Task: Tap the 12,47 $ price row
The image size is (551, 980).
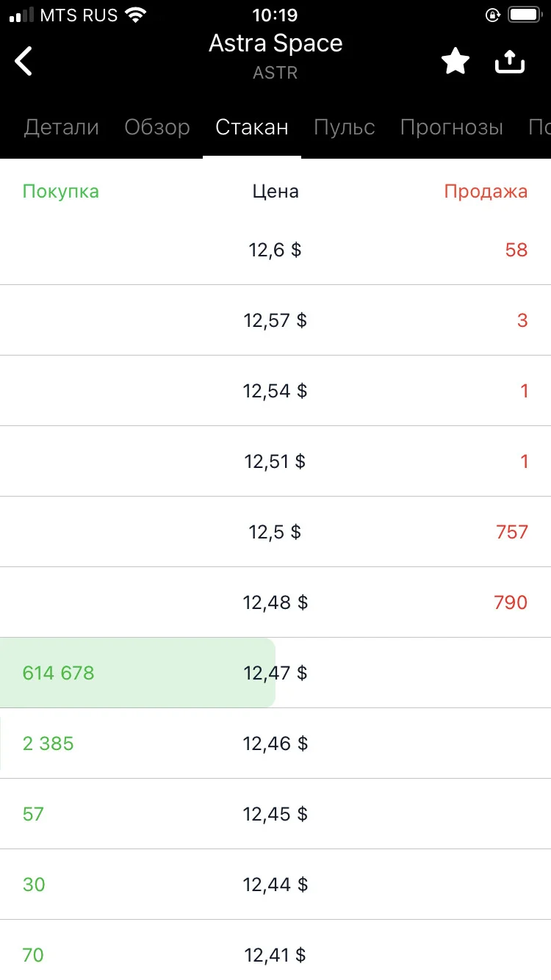Action: point(275,673)
